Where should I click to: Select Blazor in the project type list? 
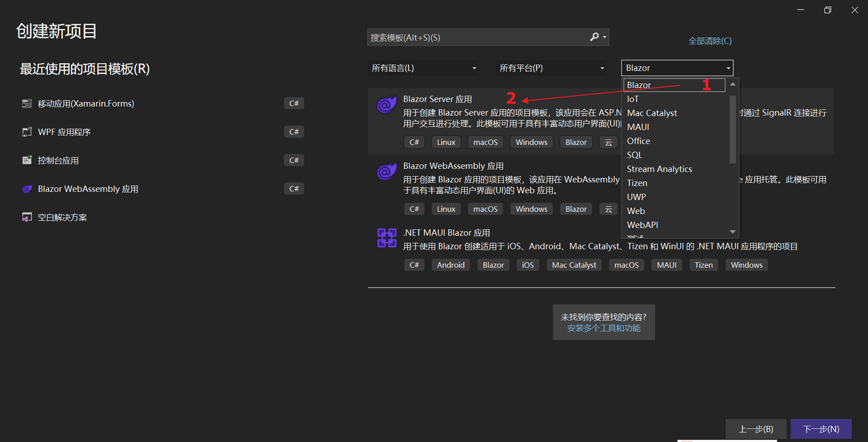674,85
